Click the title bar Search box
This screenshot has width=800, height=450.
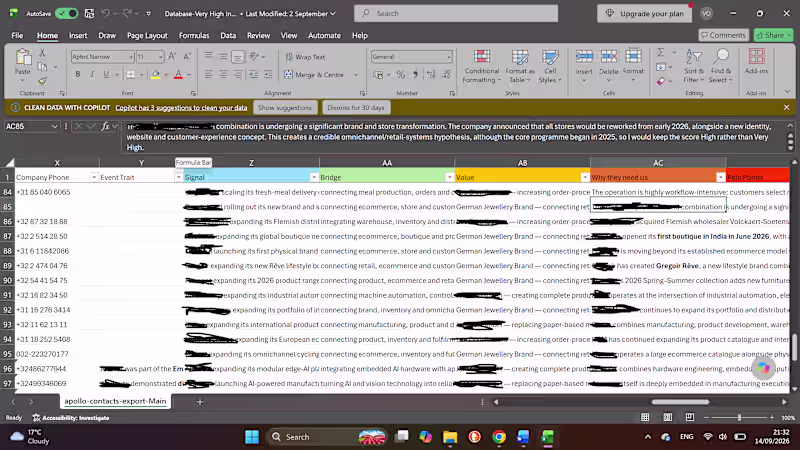[x=456, y=13]
